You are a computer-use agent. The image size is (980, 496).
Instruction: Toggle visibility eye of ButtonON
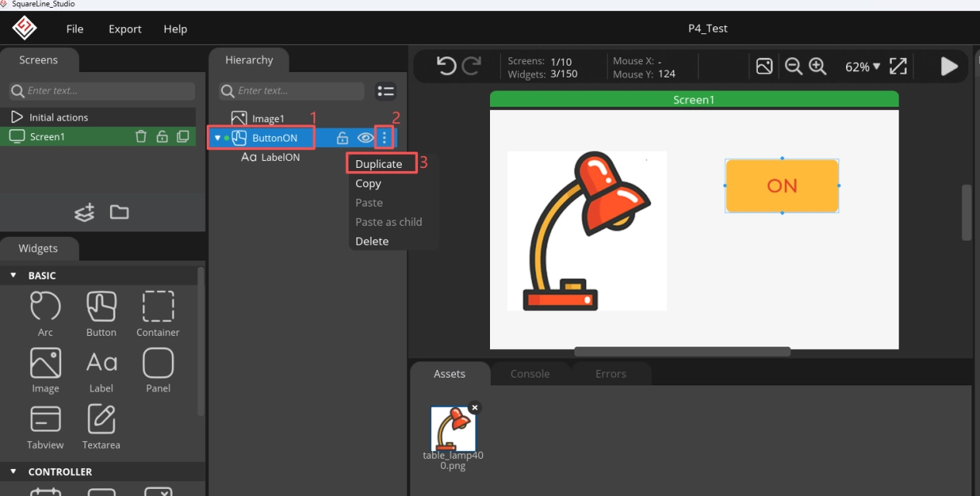[x=365, y=139]
